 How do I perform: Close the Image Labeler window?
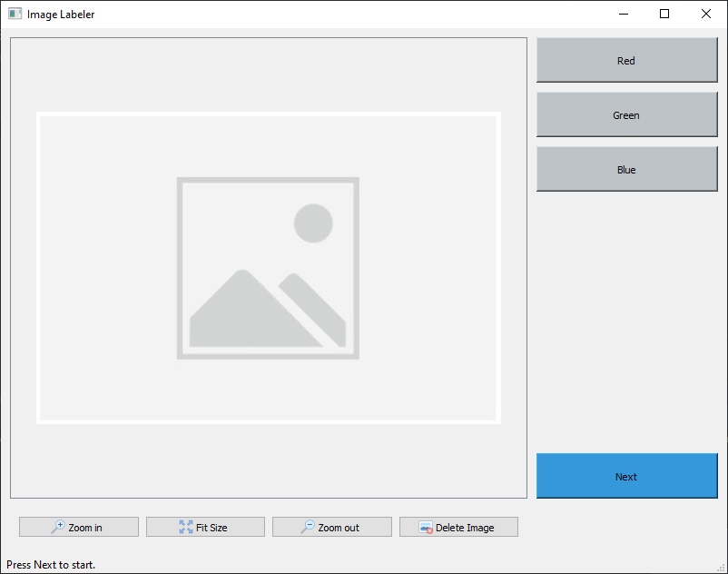705,14
